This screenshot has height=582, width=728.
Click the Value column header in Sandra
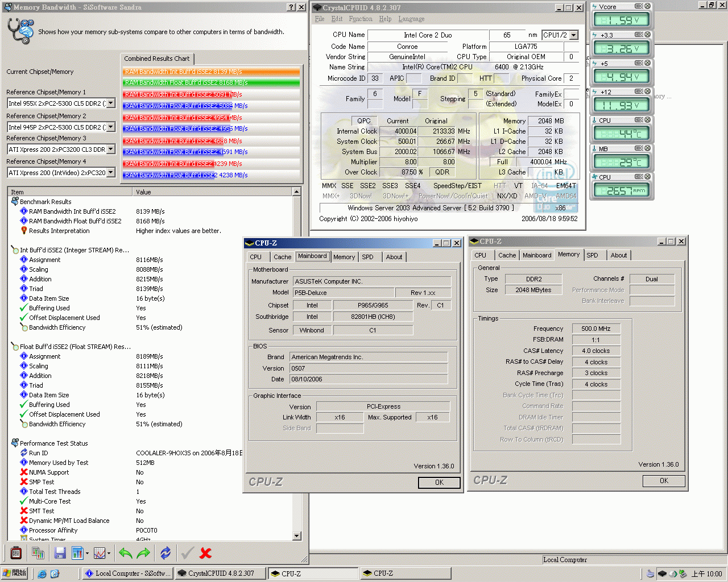click(x=213, y=192)
